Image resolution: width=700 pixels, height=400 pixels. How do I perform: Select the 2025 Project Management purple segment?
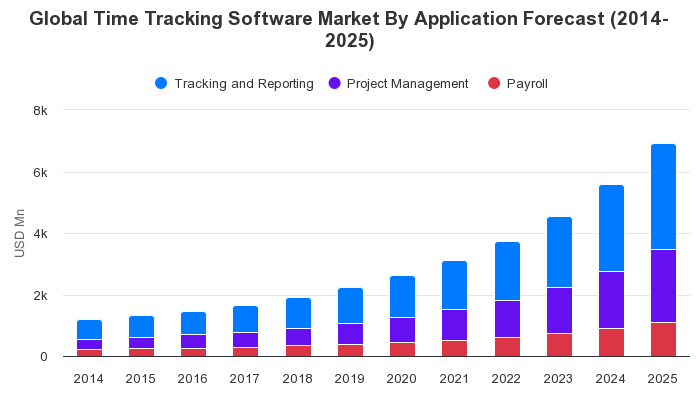click(663, 286)
